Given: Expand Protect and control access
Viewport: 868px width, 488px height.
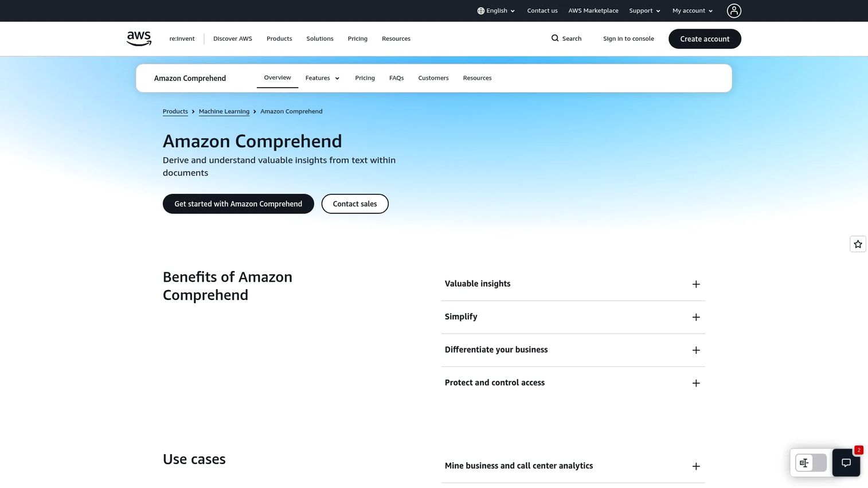Looking at the screenshot, I should tap(573, 383).
